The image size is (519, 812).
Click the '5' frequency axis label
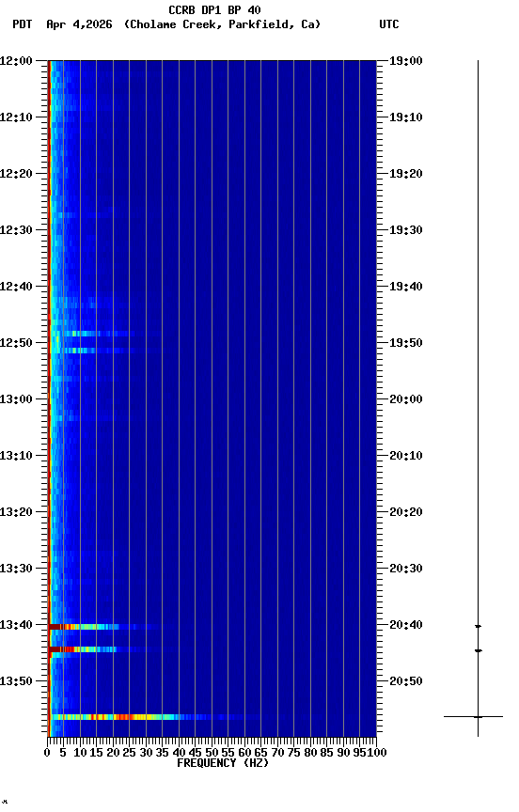coord(63,753)
